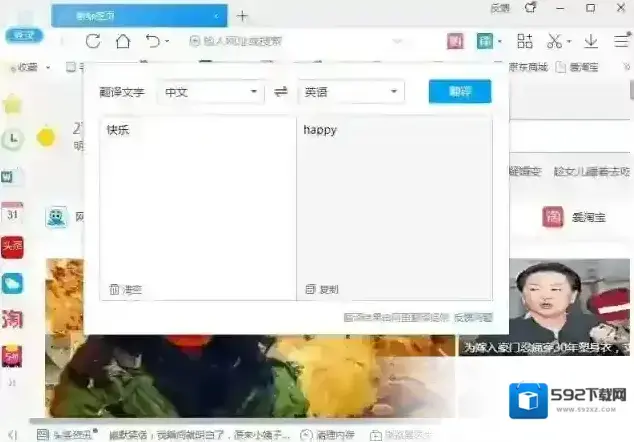Expand the scissors screenshot tool dropdown arrow
This screenshot has height=442, width=634.
569,42
